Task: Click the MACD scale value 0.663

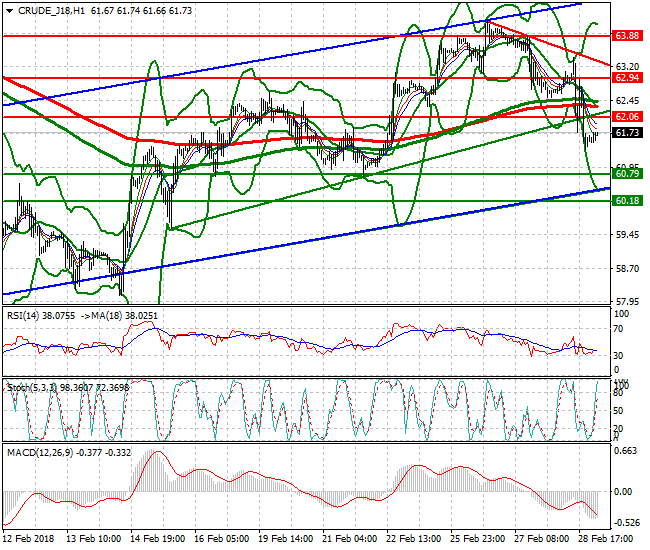Action: (627, 451)
